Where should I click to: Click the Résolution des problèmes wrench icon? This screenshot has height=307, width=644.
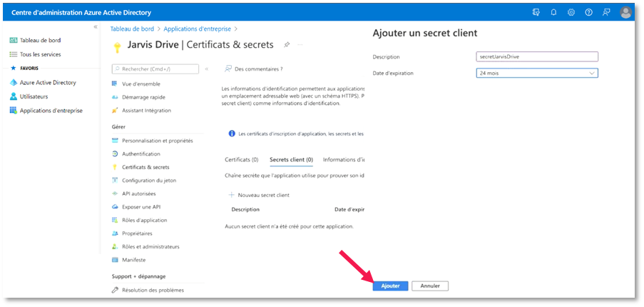[x=115, y=290]
